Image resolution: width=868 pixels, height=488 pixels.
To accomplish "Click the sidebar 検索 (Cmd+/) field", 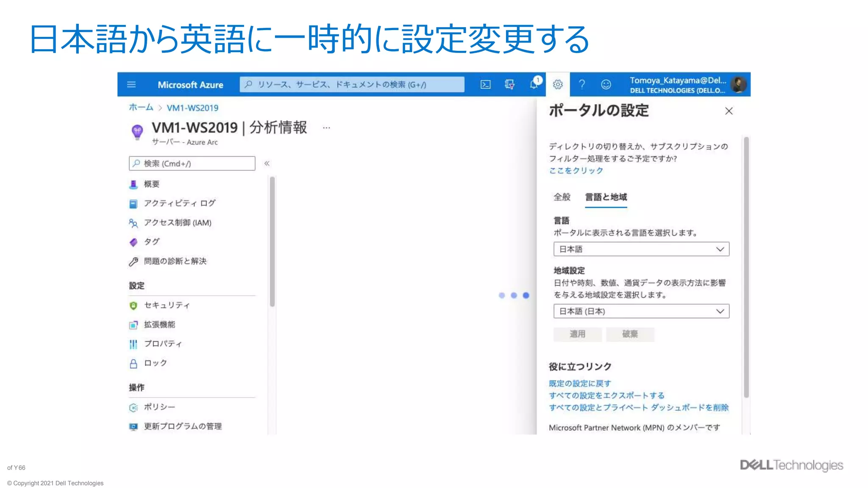I will [x=192, y=164].
